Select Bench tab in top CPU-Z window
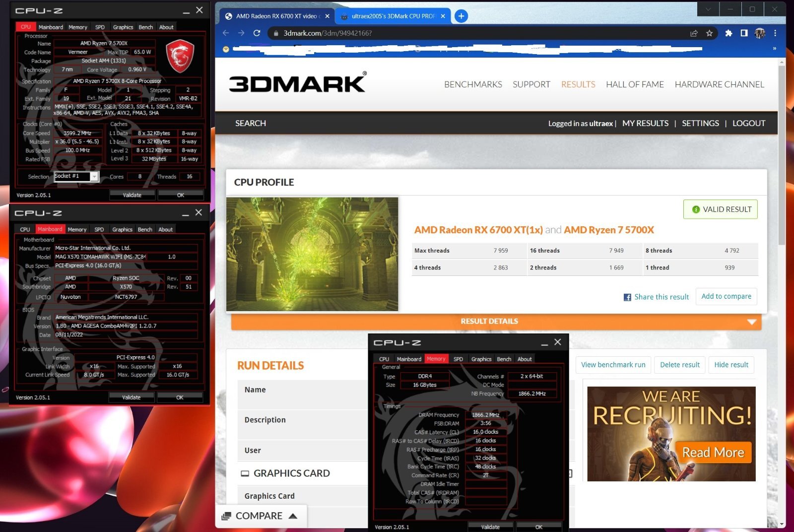Image resolution: width=794 pixels, height=532 pixels. [x=146, y=27]
